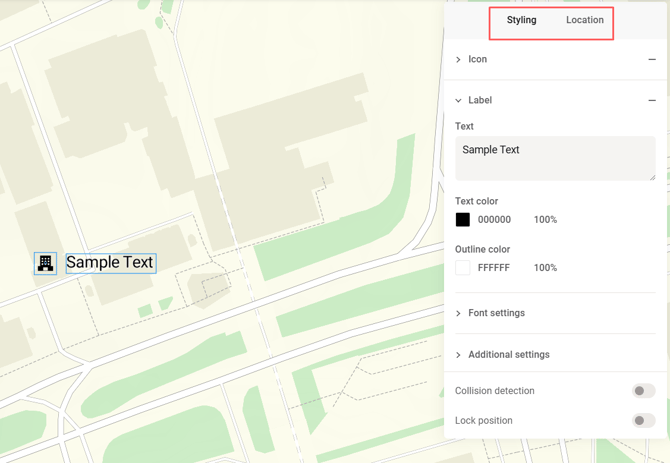Select the building marker icon on map
This screenshot has width=670, height=463.
point(45,263)
